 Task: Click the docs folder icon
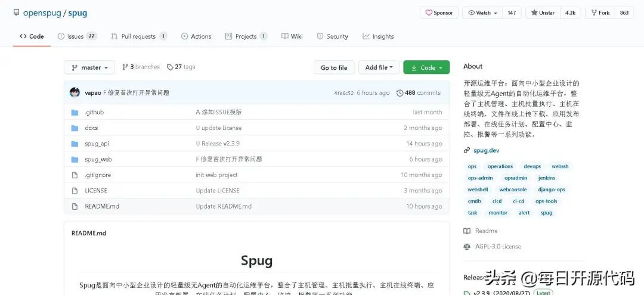[x=75, y=128]
